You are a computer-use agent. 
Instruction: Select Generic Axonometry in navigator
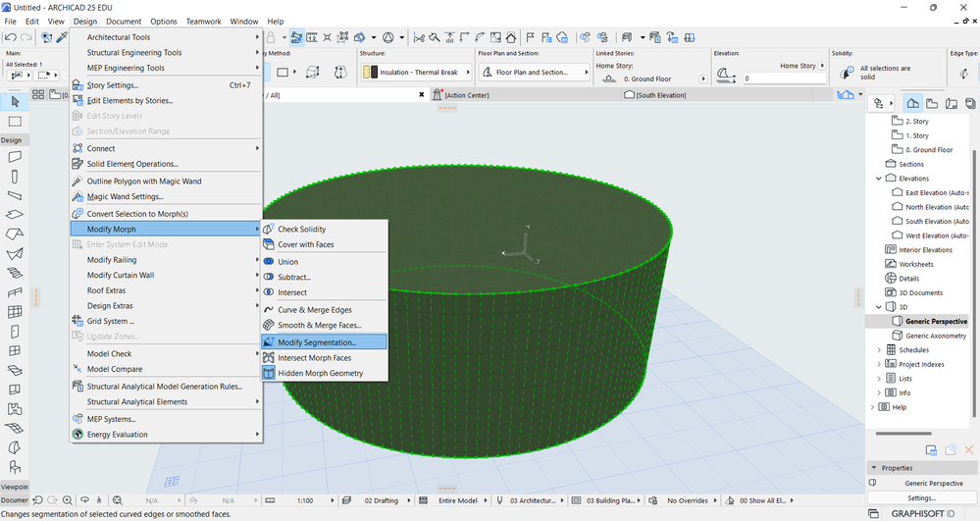coord(935,336)
